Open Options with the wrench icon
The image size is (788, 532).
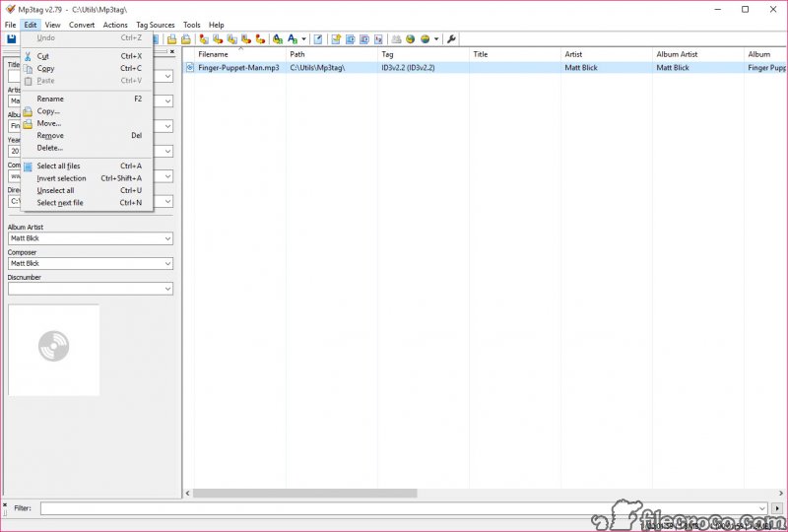pos(451,38)
